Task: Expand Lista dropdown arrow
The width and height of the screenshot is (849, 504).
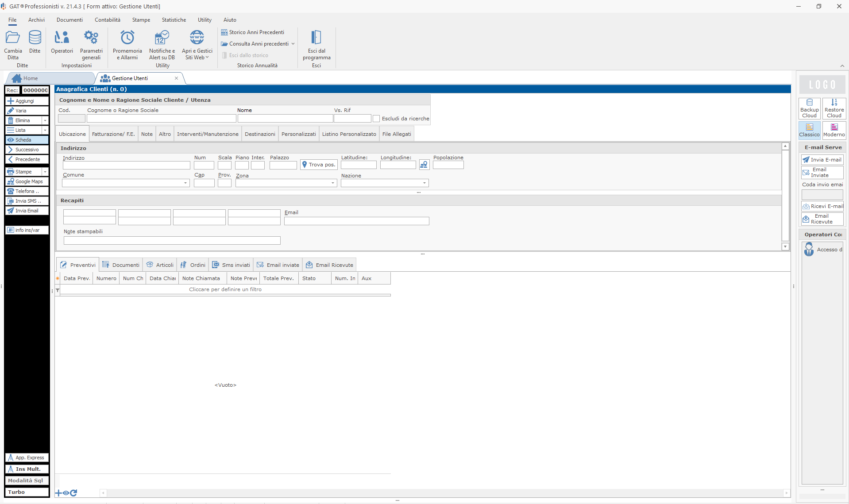Action: (45, 130)
